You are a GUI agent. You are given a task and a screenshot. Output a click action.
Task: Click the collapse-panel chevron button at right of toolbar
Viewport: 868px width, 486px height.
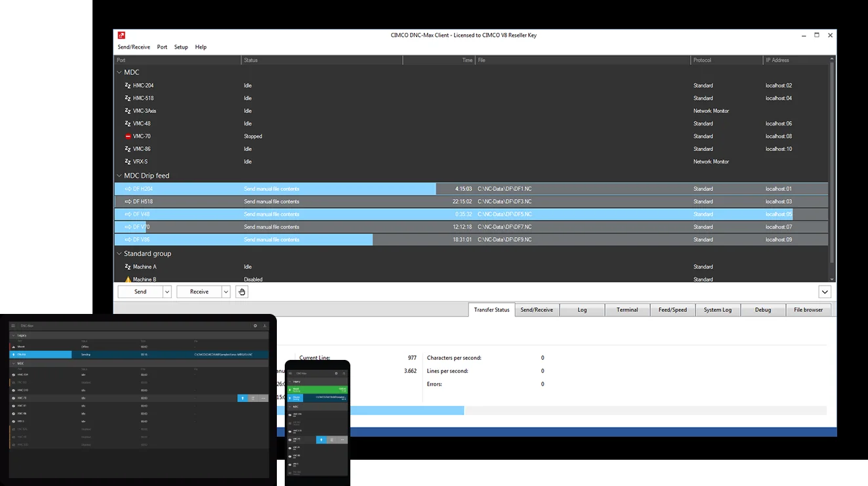(x=825, y=292)
